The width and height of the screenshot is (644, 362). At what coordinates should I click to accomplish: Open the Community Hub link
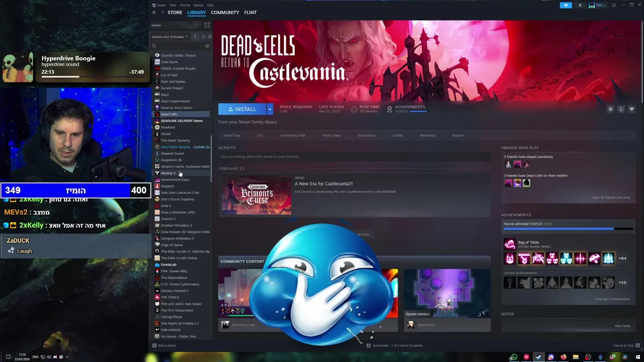click(293, 135)
